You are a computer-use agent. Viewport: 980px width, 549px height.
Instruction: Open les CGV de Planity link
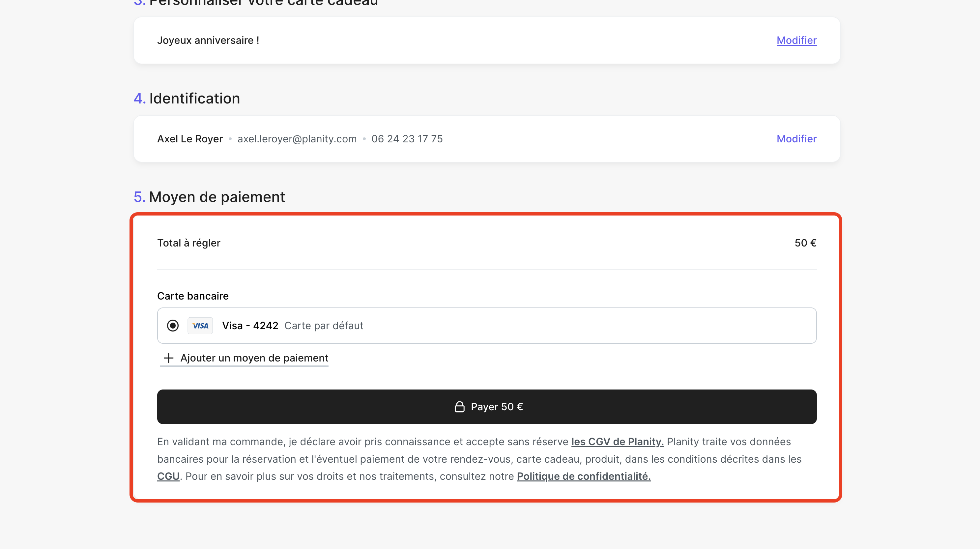pyautogui.click(x=617, y=441)
